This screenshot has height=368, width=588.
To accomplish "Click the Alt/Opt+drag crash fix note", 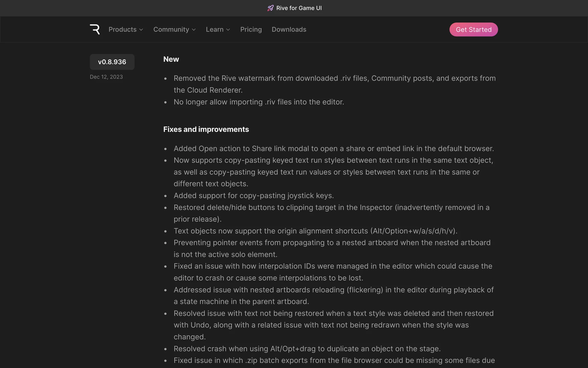I will (307, 349).
